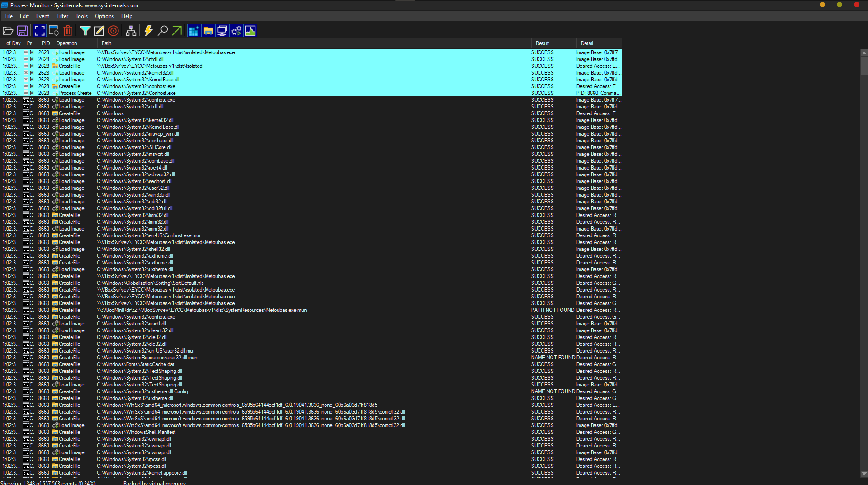Select the WindowsShell.Manifest path row

(311, 432)
